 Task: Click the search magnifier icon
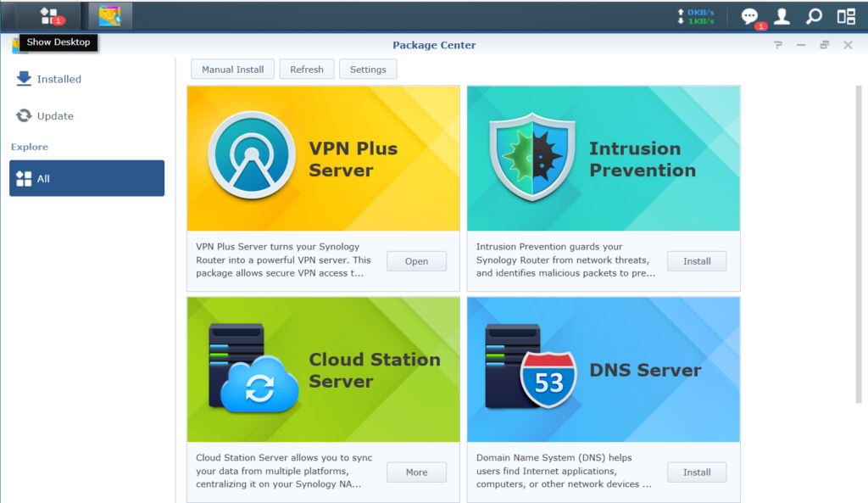click(x=814, y=17)
